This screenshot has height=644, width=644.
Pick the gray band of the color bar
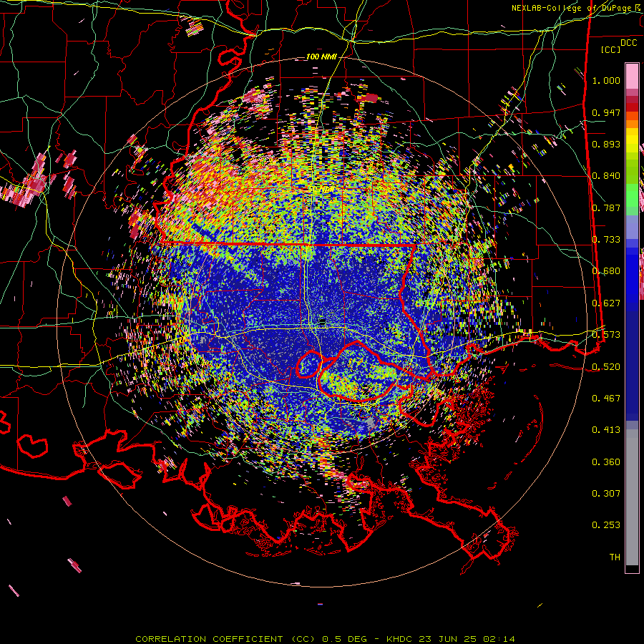(632, 497)
